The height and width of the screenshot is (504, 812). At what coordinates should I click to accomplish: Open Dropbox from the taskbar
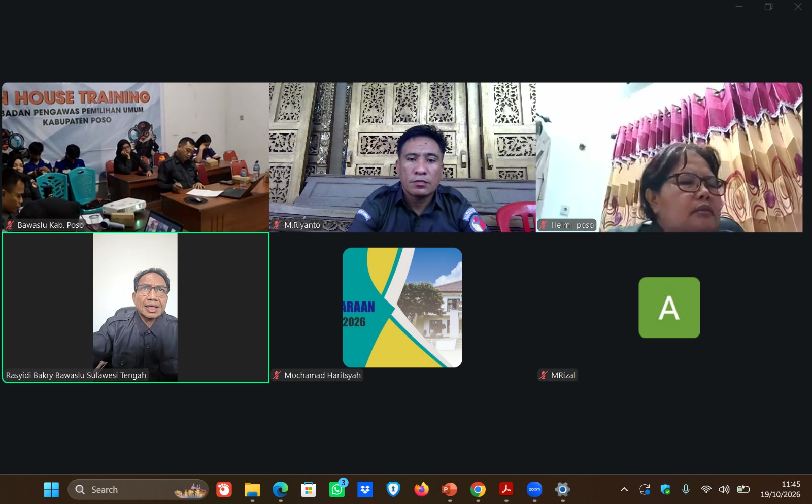point(365,490)
